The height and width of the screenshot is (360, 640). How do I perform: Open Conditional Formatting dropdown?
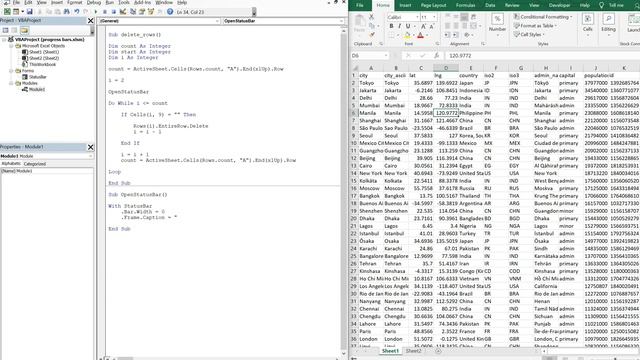543,17
